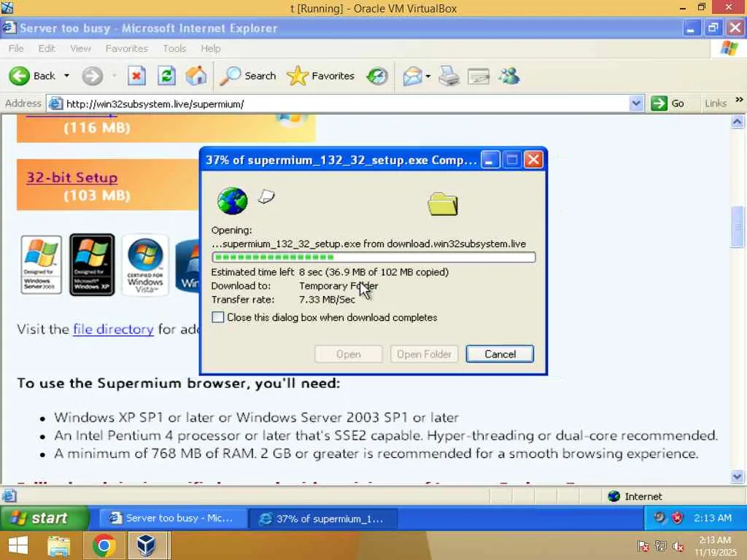Screen dimensions: 747x560
Task: Click the Open Folder button in dialog
Action: [x=424, y=354]
